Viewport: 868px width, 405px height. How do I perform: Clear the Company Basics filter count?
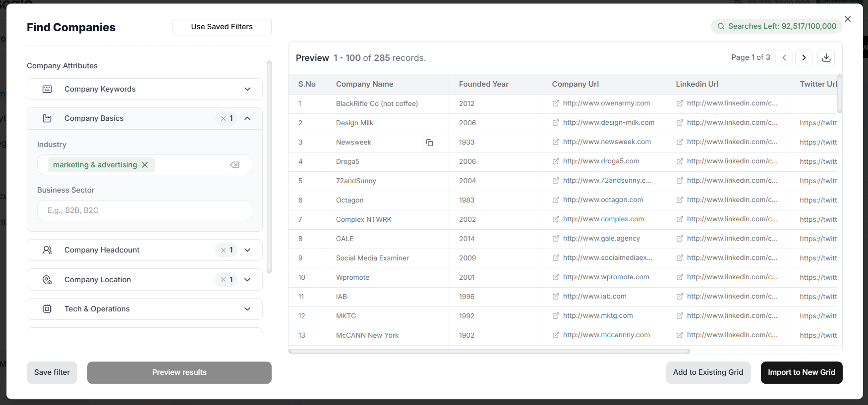point(224,118)
